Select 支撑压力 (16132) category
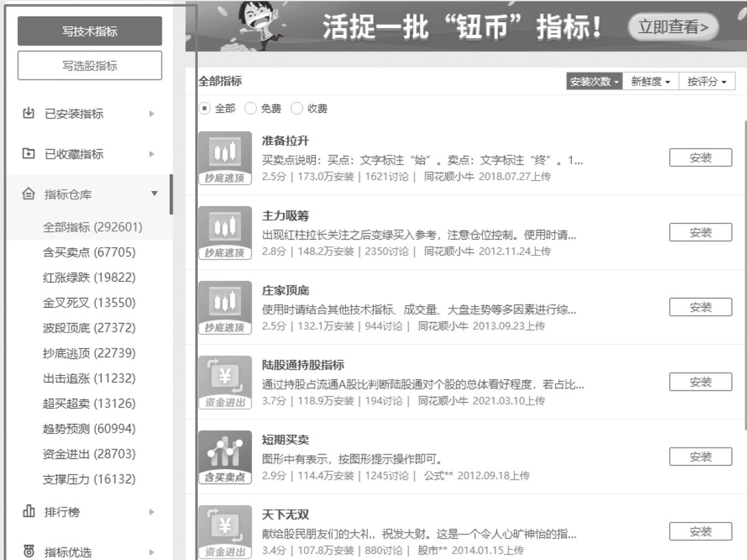 [89, 479]
